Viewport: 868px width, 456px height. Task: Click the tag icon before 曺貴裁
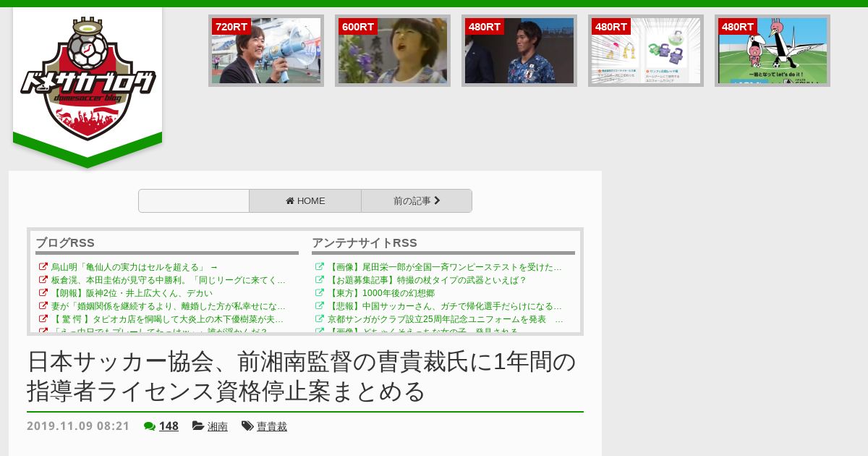click(247, 426)
